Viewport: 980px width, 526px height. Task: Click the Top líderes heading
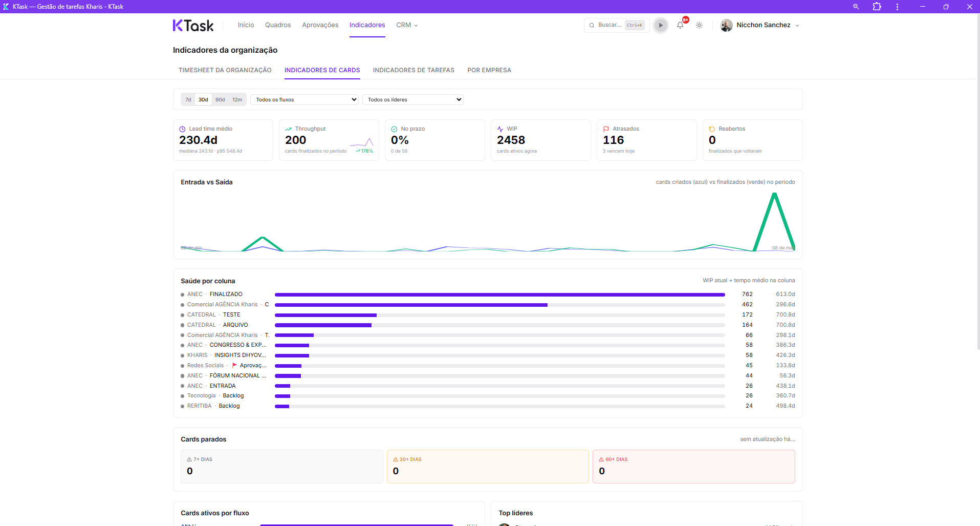[516, 513]
